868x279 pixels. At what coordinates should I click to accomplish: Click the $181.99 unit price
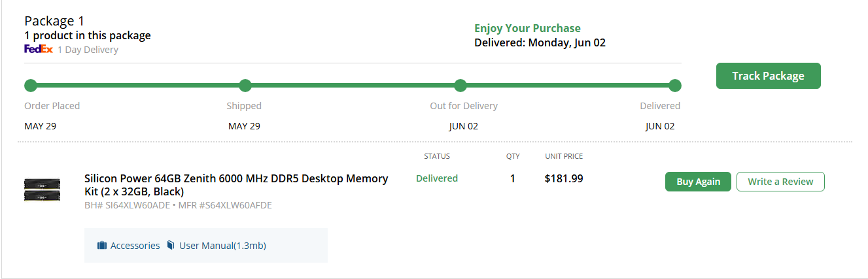564,178
